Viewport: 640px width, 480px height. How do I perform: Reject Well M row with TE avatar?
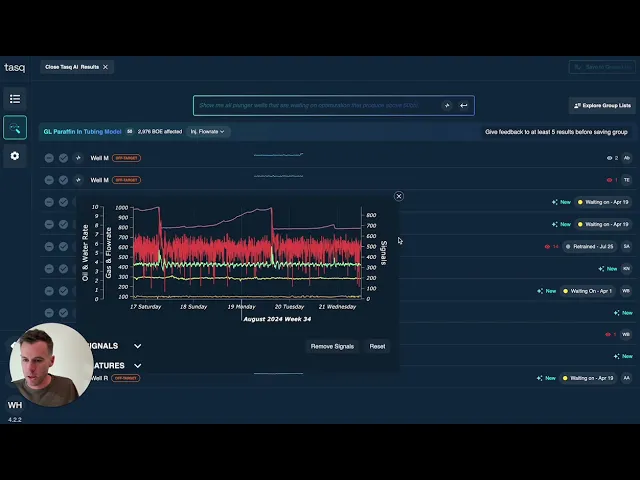pos(49,180)
